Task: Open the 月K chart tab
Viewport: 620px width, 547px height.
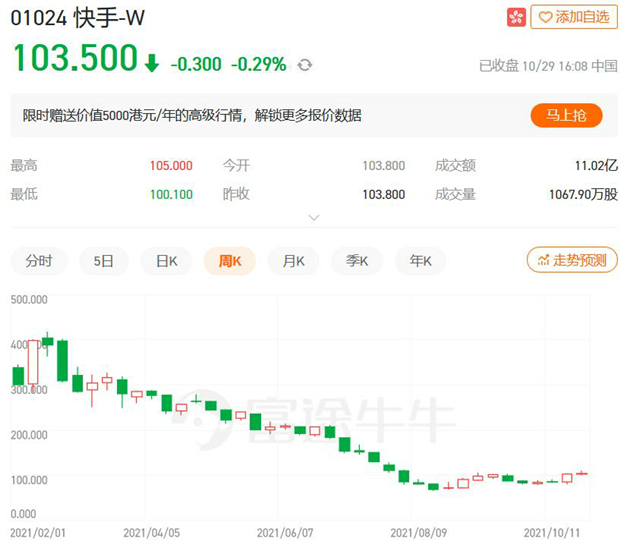Action: [x=293, y=261]
